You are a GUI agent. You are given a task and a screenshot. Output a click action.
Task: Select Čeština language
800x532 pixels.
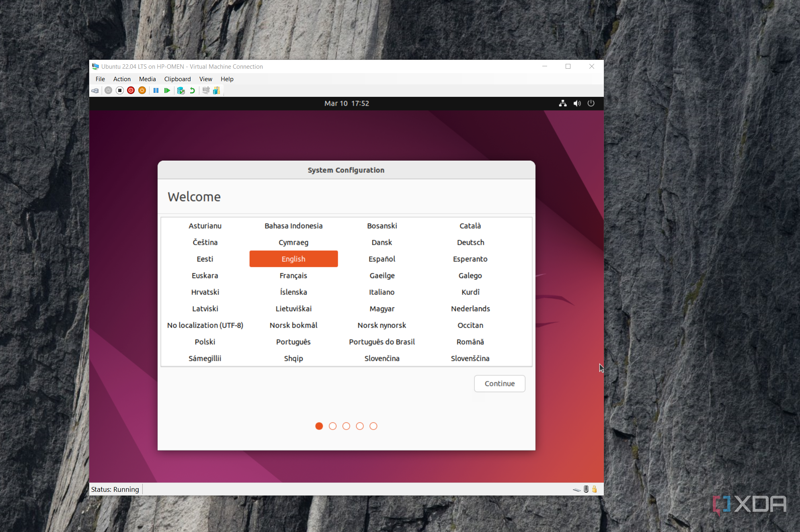point(205,242)
